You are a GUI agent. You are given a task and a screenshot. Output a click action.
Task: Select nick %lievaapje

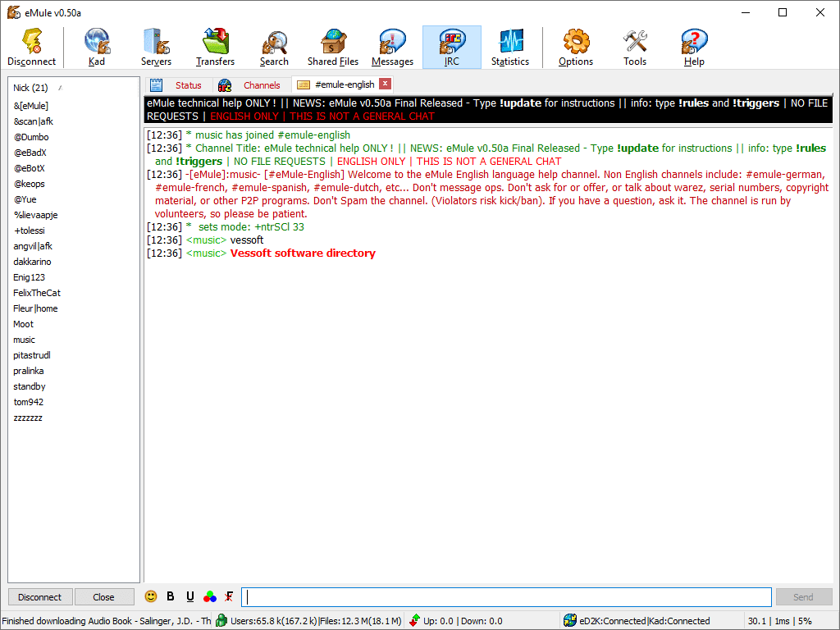pyautogui.click(x=35, y=214)
